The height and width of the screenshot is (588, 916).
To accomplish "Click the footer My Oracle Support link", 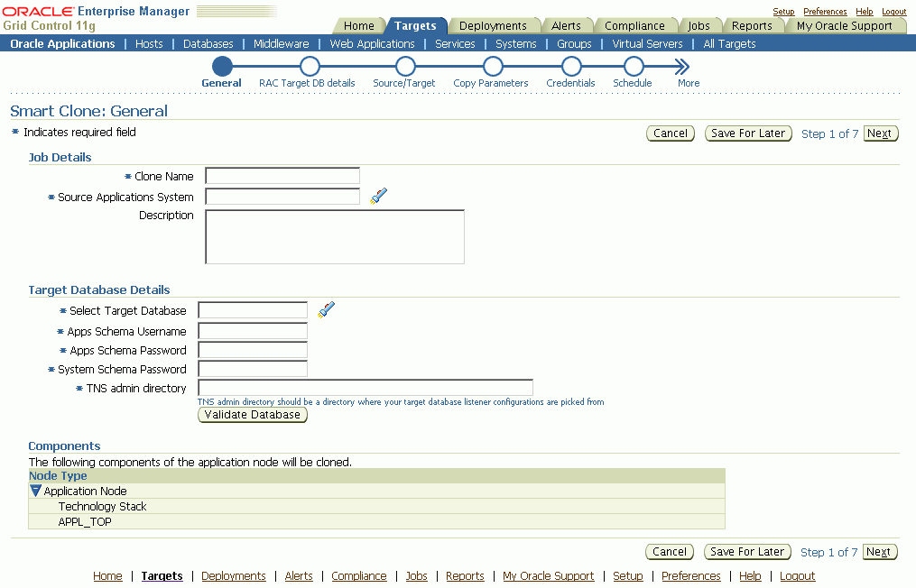I will (x=548, y=575).
